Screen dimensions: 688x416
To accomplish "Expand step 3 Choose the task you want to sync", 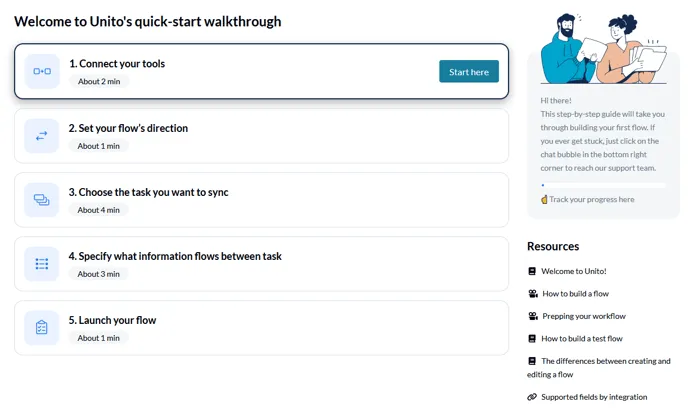I will point(260,200).
